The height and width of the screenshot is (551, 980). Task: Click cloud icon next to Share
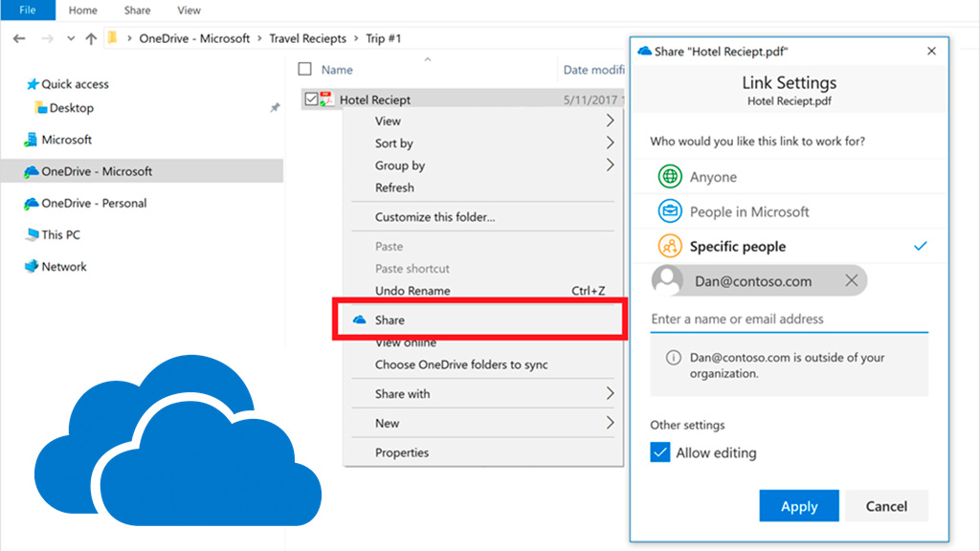(x=360, y=320)
